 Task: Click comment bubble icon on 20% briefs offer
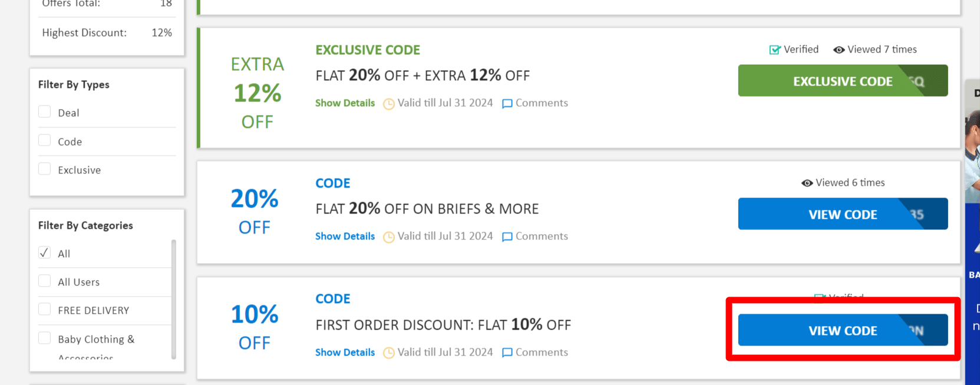tap(507, 237)
